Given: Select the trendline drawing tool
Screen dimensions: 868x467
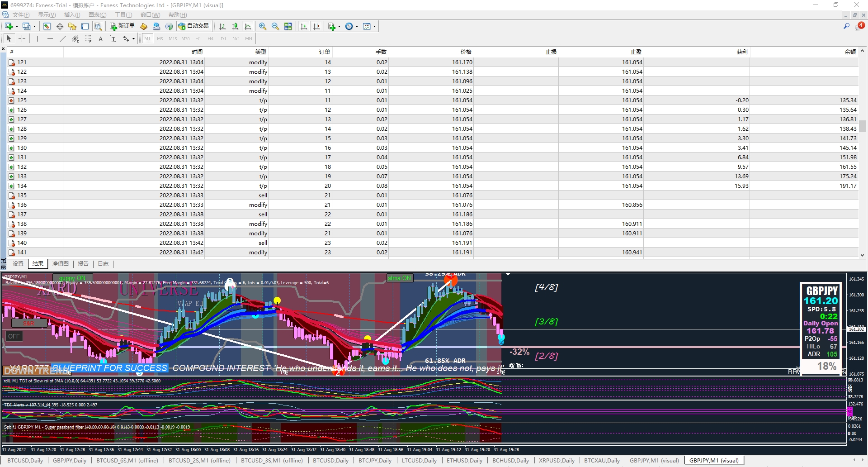Looking at the screenshot, I should [x=63, y=39].
